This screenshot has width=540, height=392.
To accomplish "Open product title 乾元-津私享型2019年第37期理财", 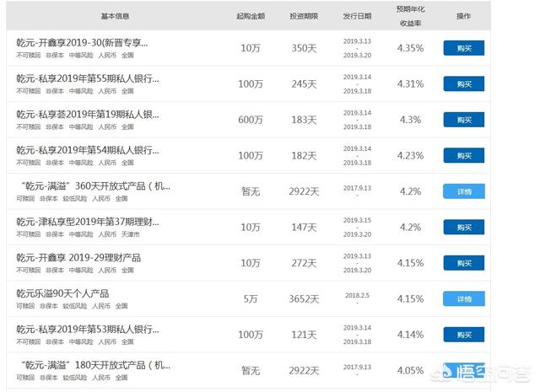I will coord(88,222).
